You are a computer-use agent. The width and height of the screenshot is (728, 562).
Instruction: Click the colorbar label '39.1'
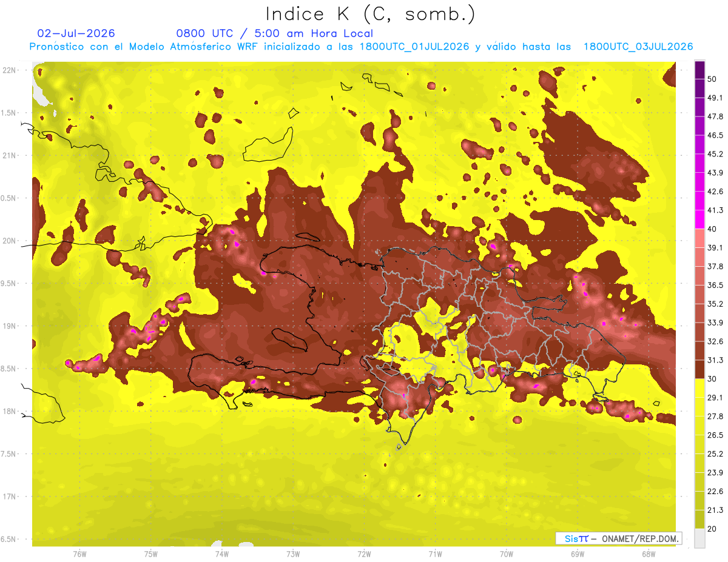[x=715, y=247]
